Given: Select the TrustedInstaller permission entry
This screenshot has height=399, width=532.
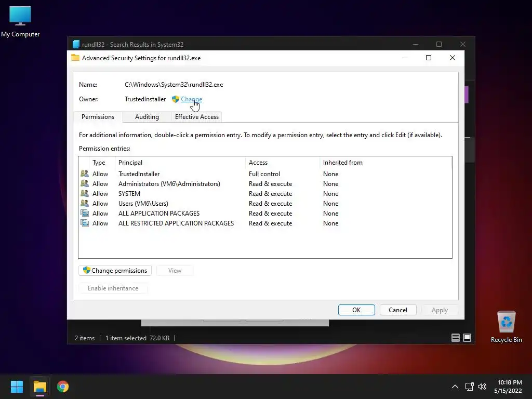Looking at the screenshot, I should [265, 174].
